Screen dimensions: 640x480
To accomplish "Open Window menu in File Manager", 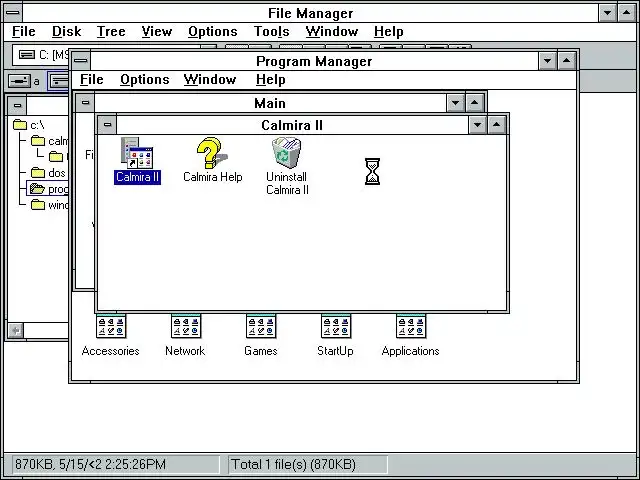I will coord(332,31).
